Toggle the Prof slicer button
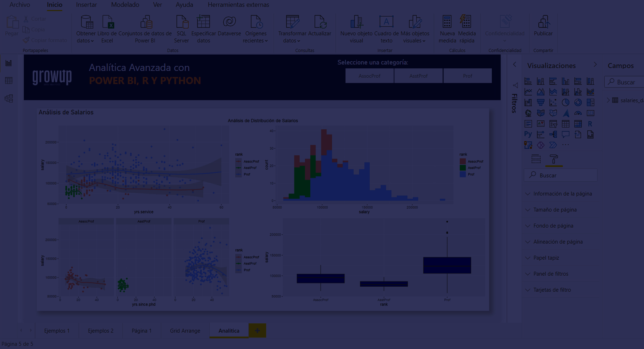This screenshot has width=644, height=349. 468,76
